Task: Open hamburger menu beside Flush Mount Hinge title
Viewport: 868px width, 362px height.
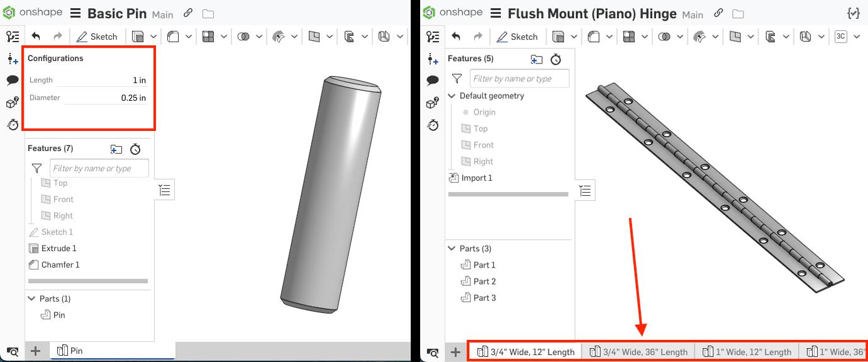Action: click(x=496, y=13)
